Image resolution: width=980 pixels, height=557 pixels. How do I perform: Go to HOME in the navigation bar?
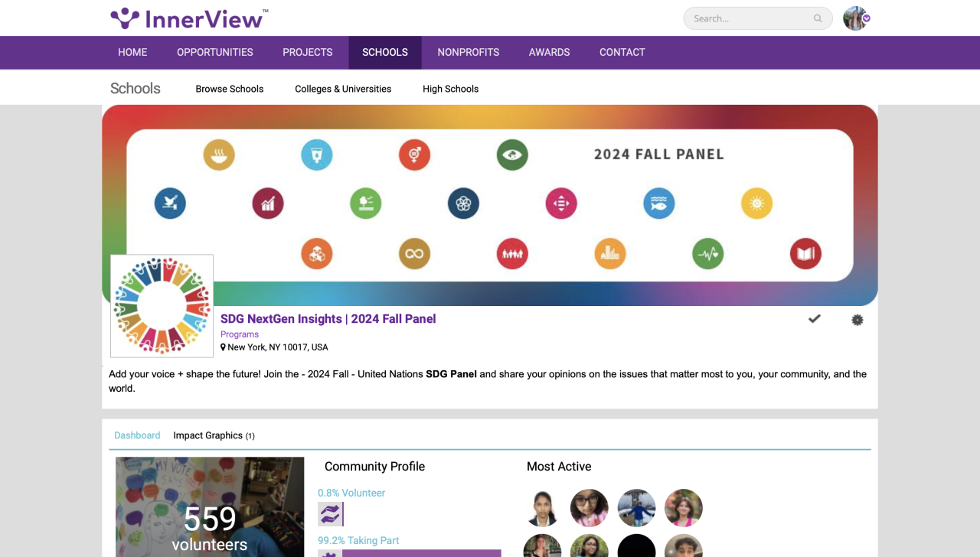[x=132, y=52]
